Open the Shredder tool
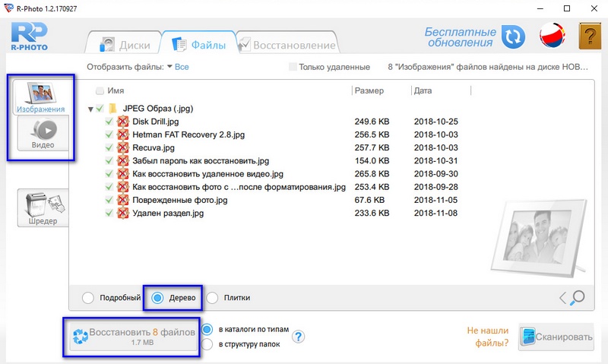Image resolution: width=608 pixels, height=364 pixels. pos(43,207)
